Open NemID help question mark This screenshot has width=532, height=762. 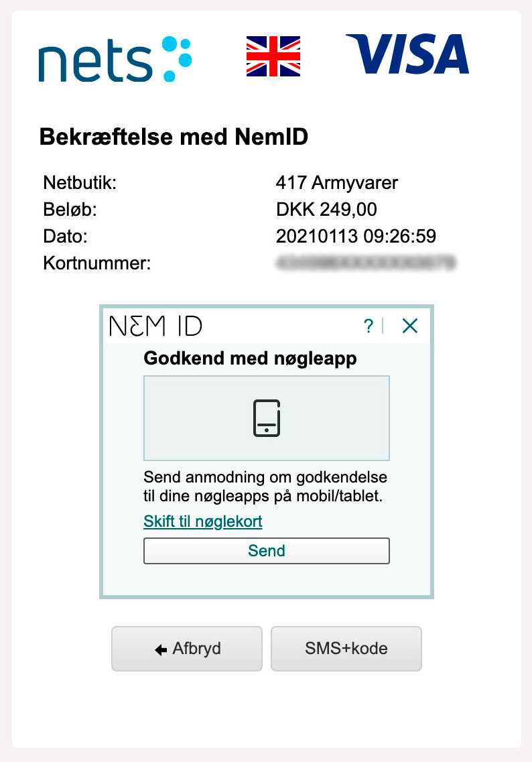(369, 326)
